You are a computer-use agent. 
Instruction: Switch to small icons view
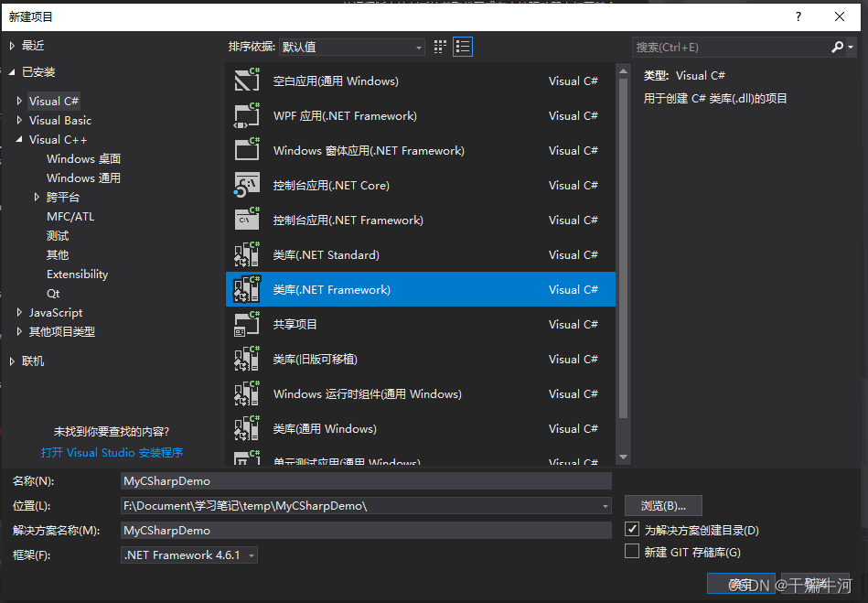pyautogui.click(x=440, y=47)
